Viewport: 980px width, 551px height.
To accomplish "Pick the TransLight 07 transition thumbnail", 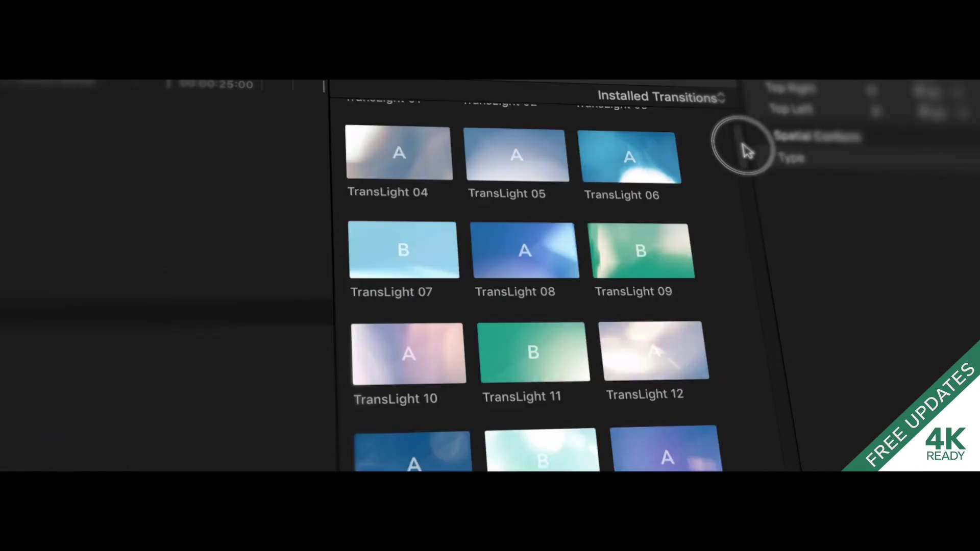I will (403, 249).
